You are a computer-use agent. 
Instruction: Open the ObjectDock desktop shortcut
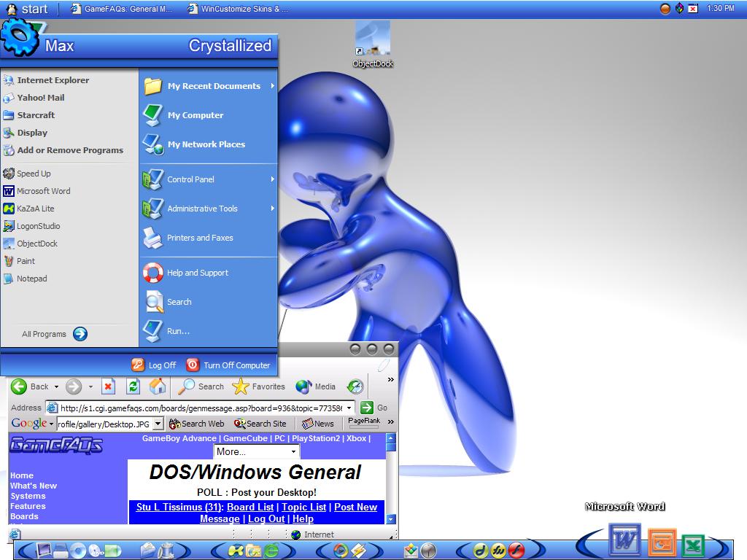click(373, 45)
